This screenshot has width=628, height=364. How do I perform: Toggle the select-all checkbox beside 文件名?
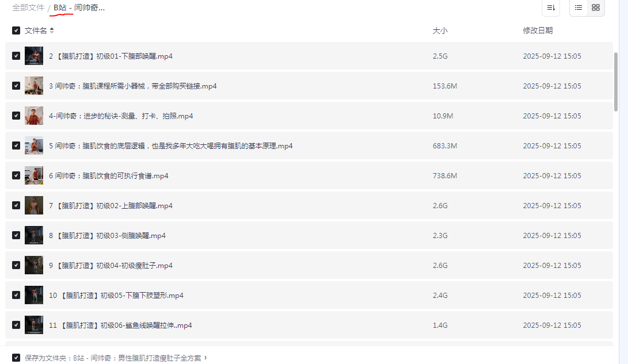coord(16,30)
